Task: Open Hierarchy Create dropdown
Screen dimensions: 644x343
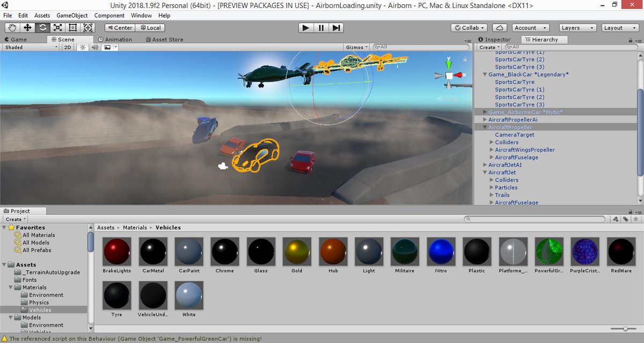Action: pyautogui.click(x=490, y=47)
